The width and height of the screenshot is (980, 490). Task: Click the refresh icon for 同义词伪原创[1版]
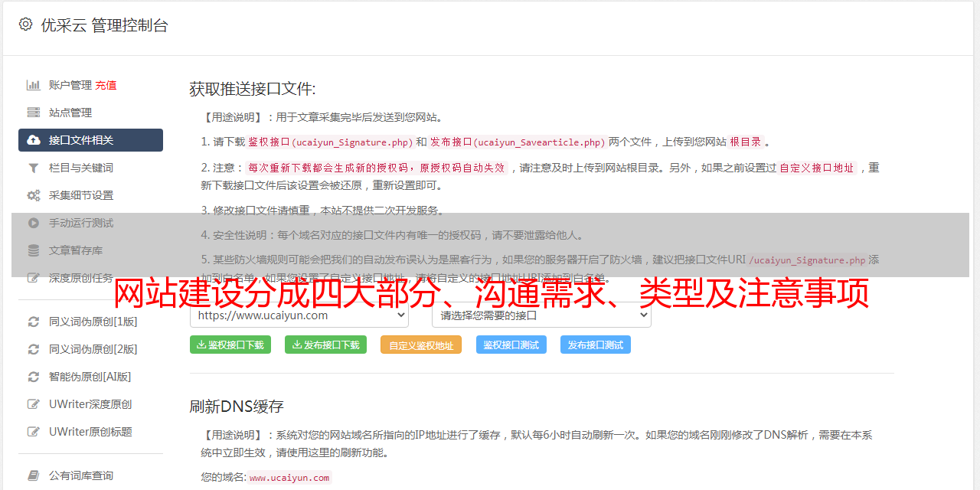pos(34,322)
